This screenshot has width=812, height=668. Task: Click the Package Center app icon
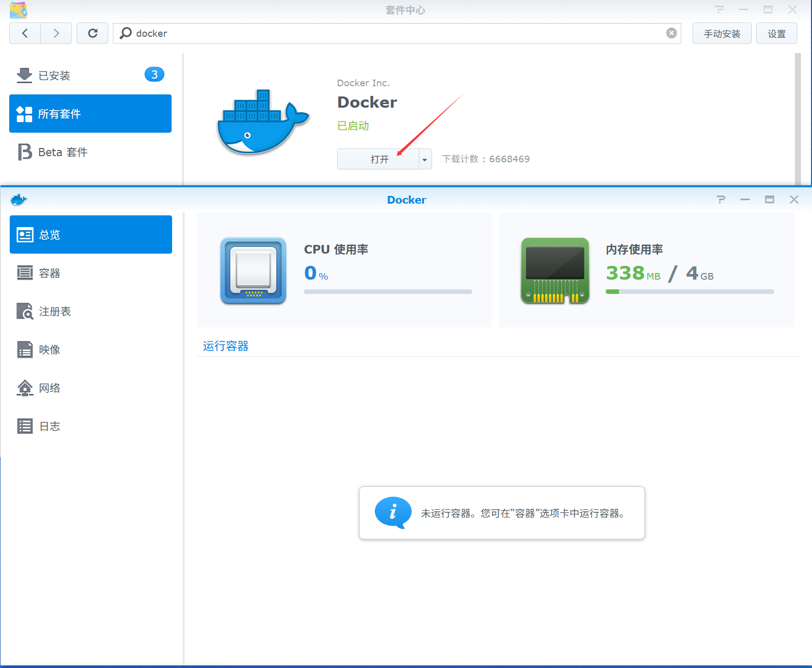click(x=18, y=10)
